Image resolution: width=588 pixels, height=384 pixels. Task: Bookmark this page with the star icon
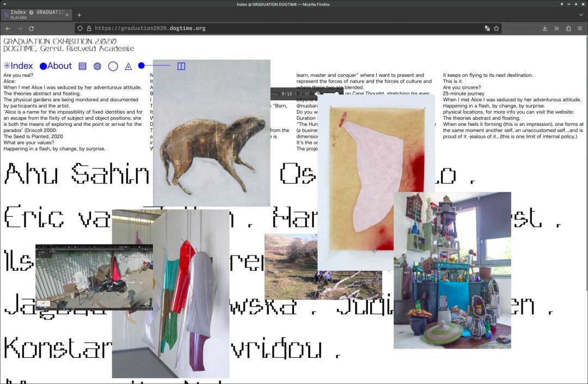point(496,28)
